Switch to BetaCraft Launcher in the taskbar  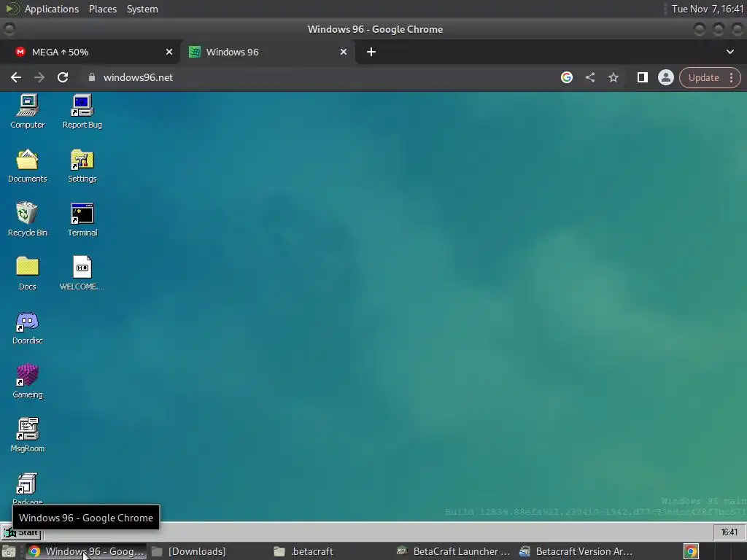[x=454, y=551]
